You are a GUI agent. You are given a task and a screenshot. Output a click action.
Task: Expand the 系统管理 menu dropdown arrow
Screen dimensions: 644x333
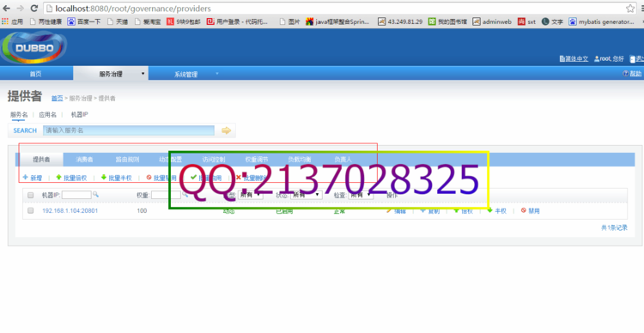coord(217,74)
